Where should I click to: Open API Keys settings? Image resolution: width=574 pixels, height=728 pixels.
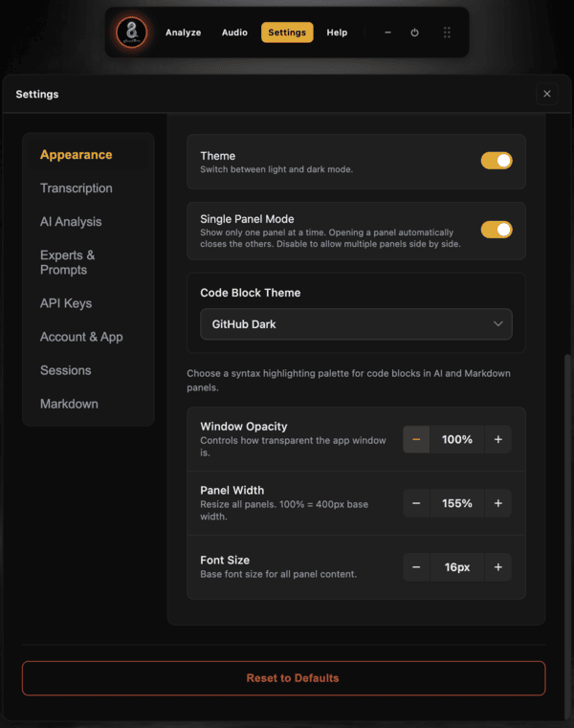[88, 303]
